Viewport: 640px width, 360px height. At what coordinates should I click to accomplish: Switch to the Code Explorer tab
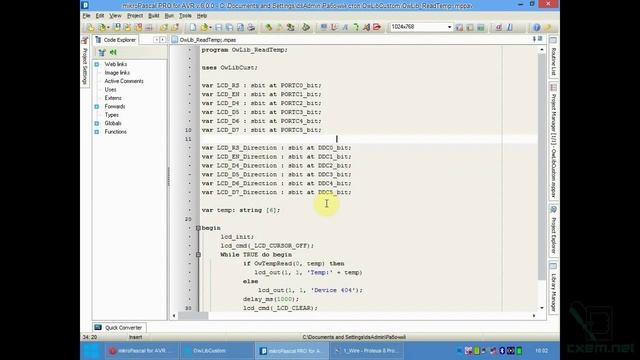(116, 40)
